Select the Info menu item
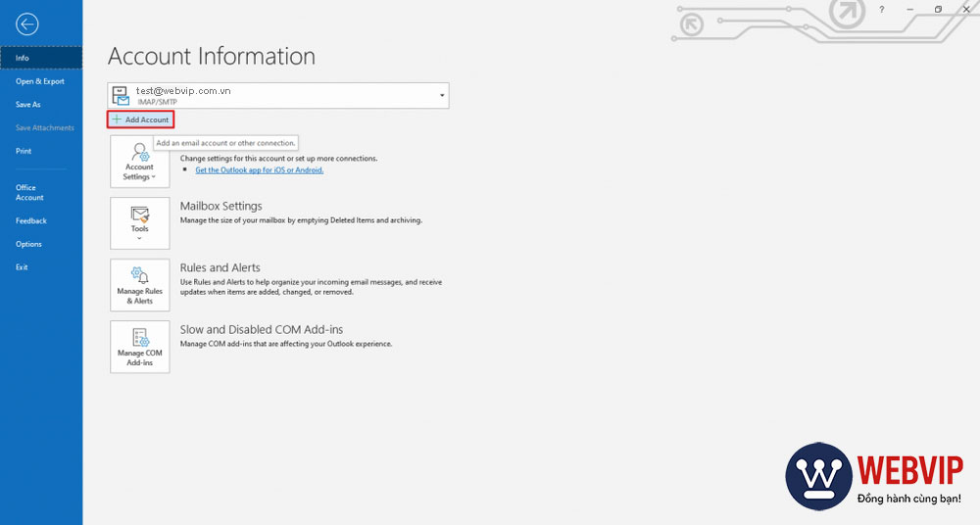Viewport: 980px width, 525px height. [x=41, y=58]
